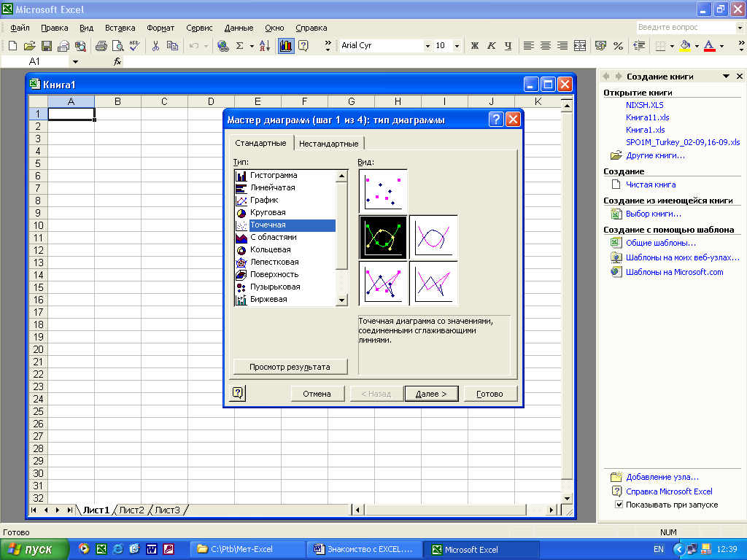Center text alignment in toolbar
Viewport: 747px width, 560px height.
[546, 46]
